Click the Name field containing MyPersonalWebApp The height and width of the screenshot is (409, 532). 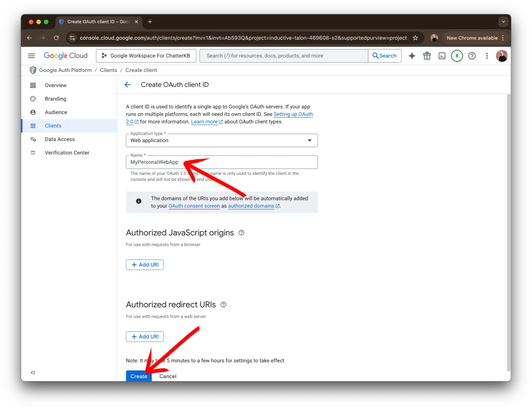[222, 162]
